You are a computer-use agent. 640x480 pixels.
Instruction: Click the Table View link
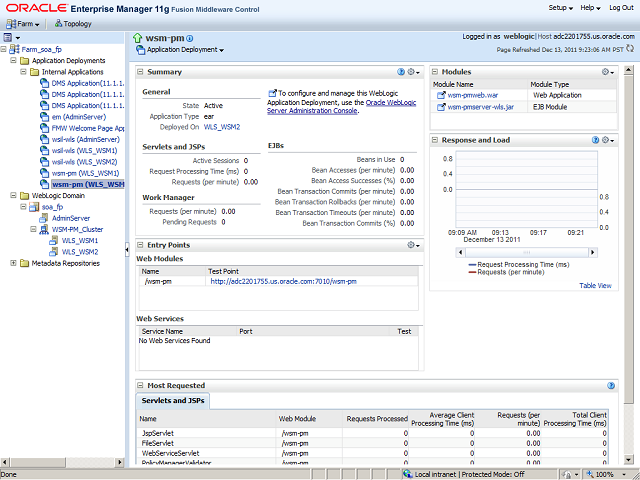pyautogui.click(x=595, y=285)
